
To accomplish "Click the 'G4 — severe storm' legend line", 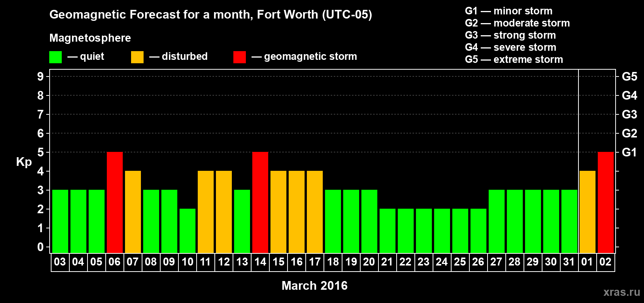I will [x=510, y=47].
